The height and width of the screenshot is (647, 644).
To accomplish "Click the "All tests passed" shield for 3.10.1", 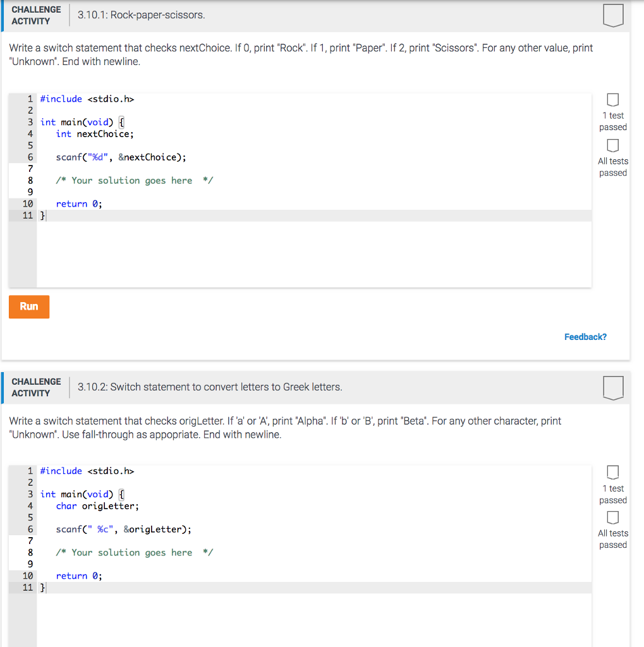I will (612, 156).
